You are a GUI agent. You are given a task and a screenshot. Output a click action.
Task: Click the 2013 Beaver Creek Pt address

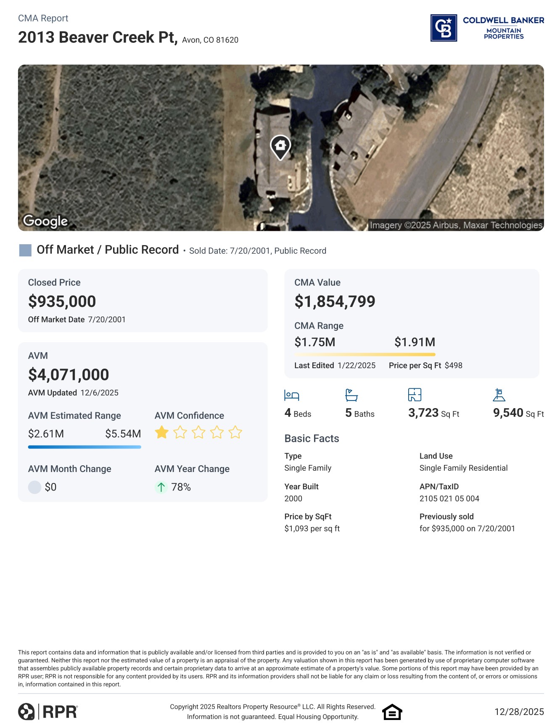(x=98, y=37)
